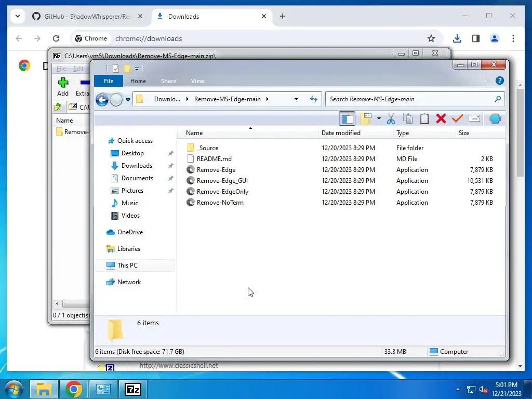The image size is (532, 399).
Task: Open the File ribbon tab
Action: pyautogui.click(x=109, y=81)
